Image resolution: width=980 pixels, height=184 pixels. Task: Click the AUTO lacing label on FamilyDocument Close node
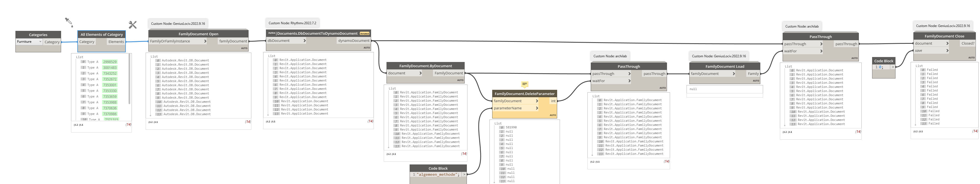click(x=971, y=58)
